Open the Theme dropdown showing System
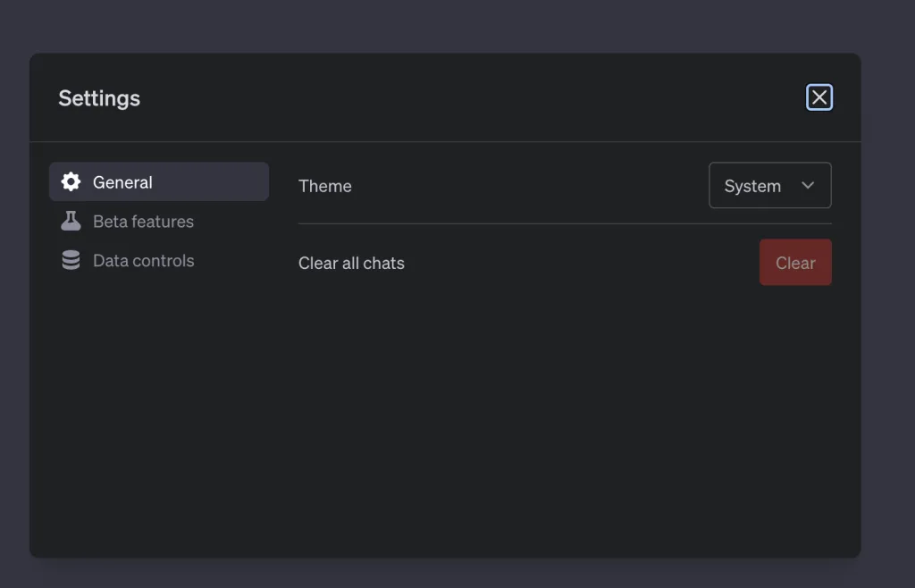The image size is (915, 588). 769,186
